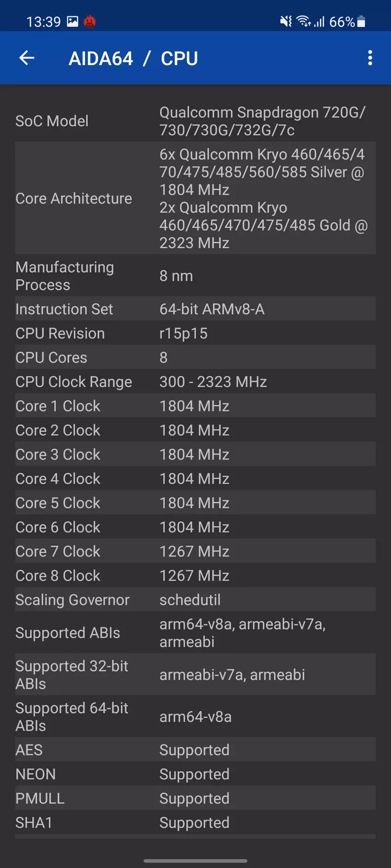Select the Instruction Set row
The image size is (391, 868).
(x=195, y=309)
